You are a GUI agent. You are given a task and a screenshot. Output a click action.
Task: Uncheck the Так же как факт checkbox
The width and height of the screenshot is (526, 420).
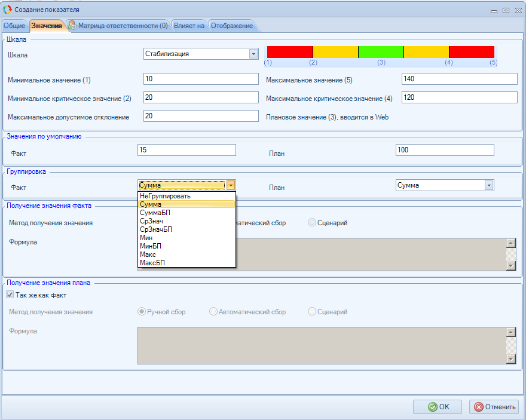tap(10, 295)
